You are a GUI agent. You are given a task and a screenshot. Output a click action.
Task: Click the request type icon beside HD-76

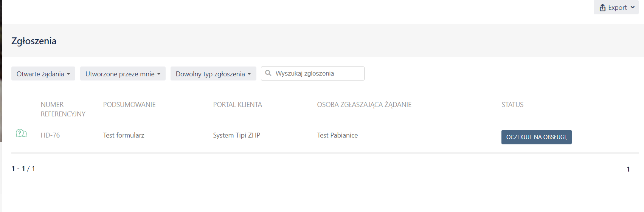pyautogui.click(x=21, y=133)
